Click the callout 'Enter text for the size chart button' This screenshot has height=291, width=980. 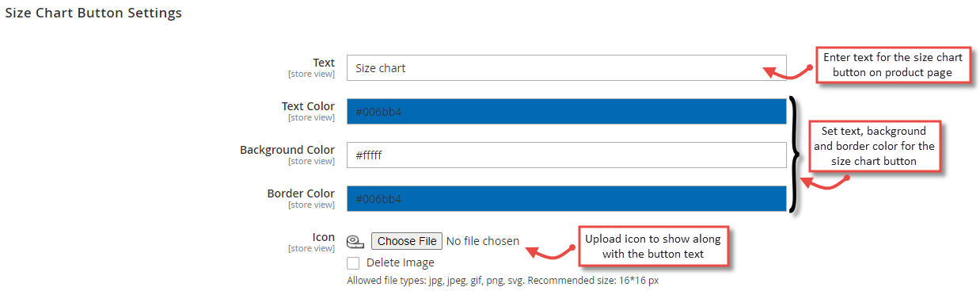click(x=893, y=65)
